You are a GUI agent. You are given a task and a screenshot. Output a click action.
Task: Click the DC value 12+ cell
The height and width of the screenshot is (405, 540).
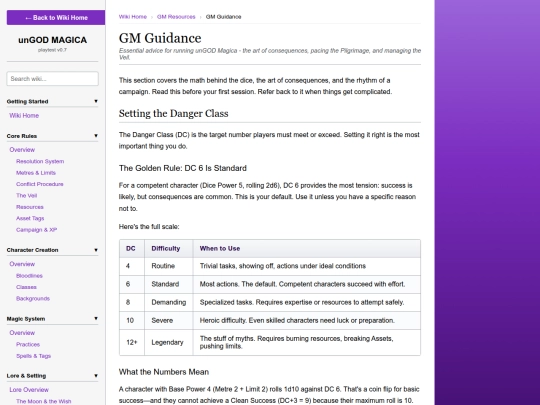point(132,342)
